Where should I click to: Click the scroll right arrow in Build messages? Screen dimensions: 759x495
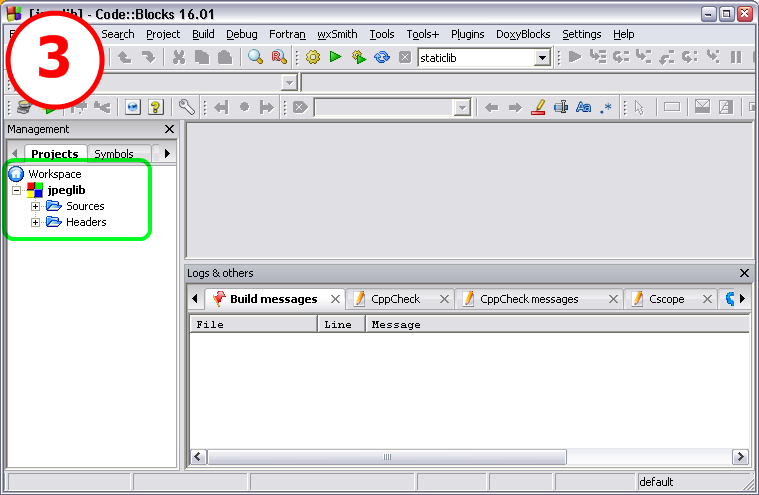(x=740, y=457)
